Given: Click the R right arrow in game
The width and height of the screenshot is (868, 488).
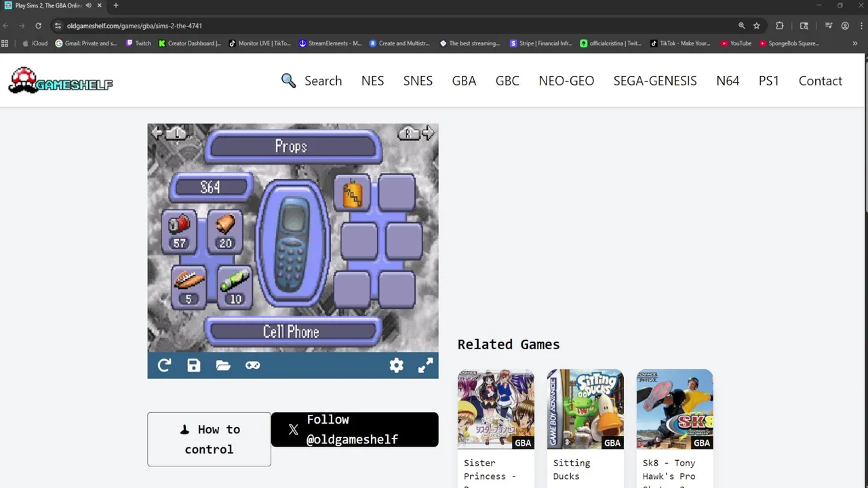Looking at the screenshot, I should click(x=416, y=133).
